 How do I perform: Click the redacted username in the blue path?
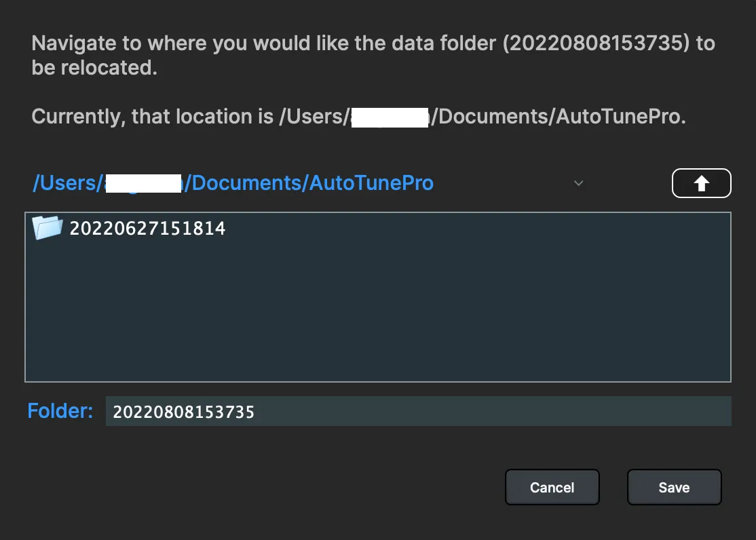pyautogui.click(x=143, y=183)
